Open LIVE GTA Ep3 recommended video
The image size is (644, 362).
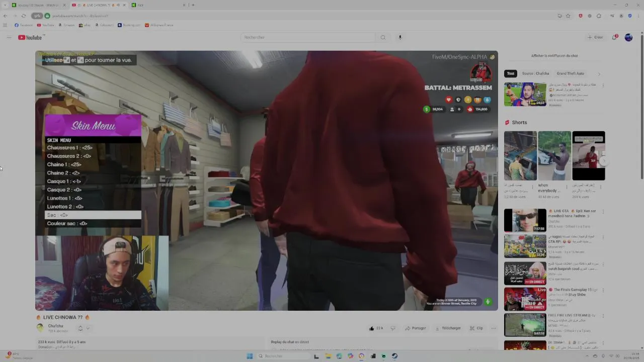(525, 221)
